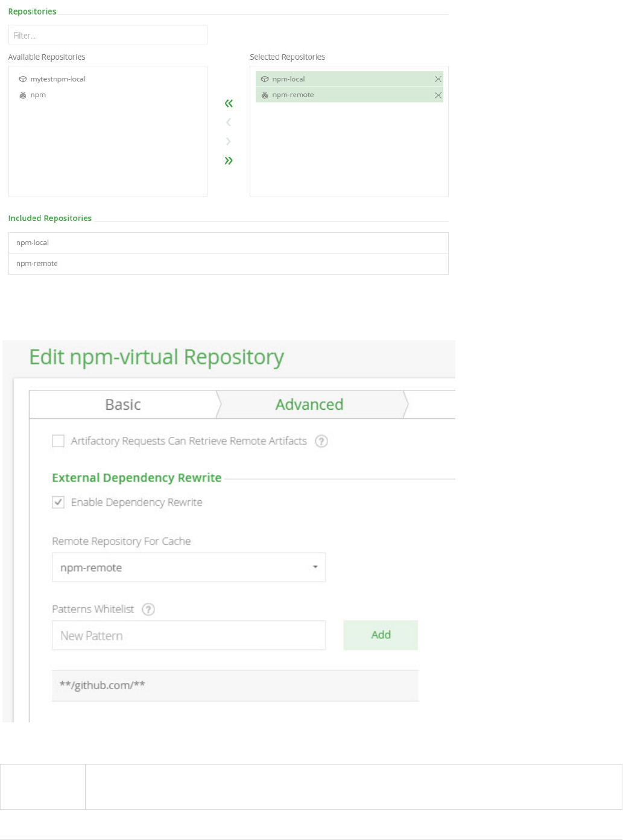Uncheck Enable Dependency Rewrite checkbox
Viewport: 623px width, 840px height.
click(59, 502)
